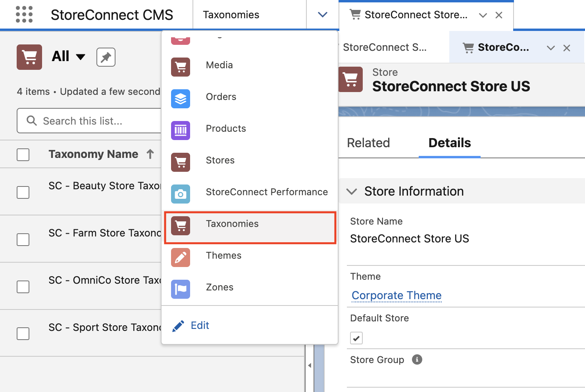This screenshot has width=585, height=392.
Task: Open SC - Beauty Store Taxonomy record
Action: click(x=105, y=186)
